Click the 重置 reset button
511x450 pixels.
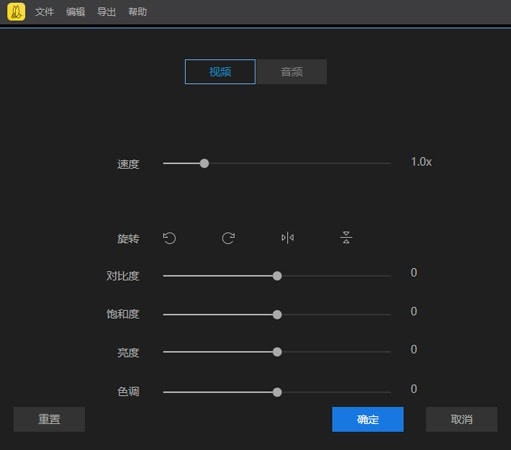(49, 419)
